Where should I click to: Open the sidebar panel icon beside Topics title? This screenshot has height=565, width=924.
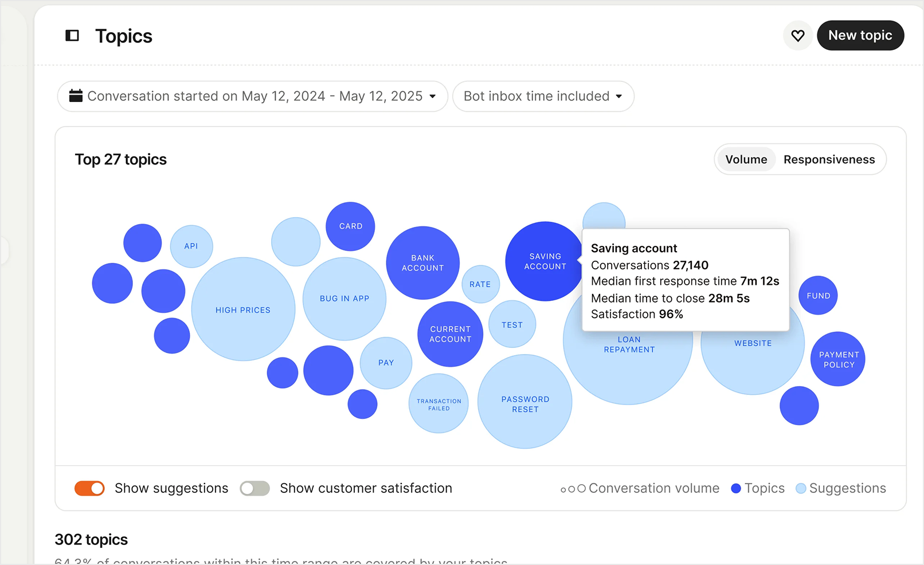tap(72, 36)
